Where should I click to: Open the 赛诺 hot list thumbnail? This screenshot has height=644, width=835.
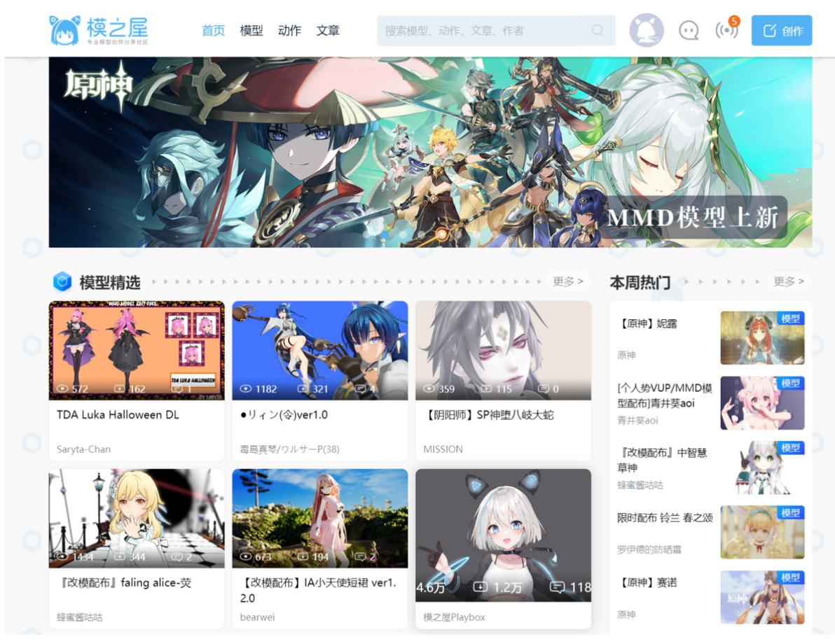click(x=762, y=597)
